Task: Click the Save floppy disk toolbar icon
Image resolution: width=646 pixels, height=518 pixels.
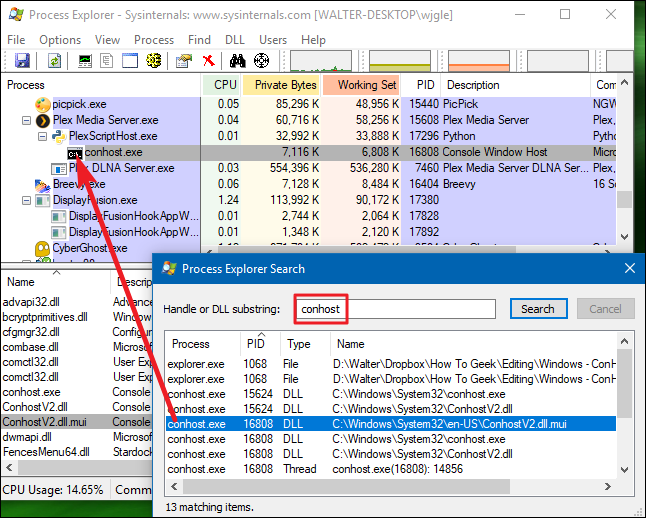Action: pos(22,61)
